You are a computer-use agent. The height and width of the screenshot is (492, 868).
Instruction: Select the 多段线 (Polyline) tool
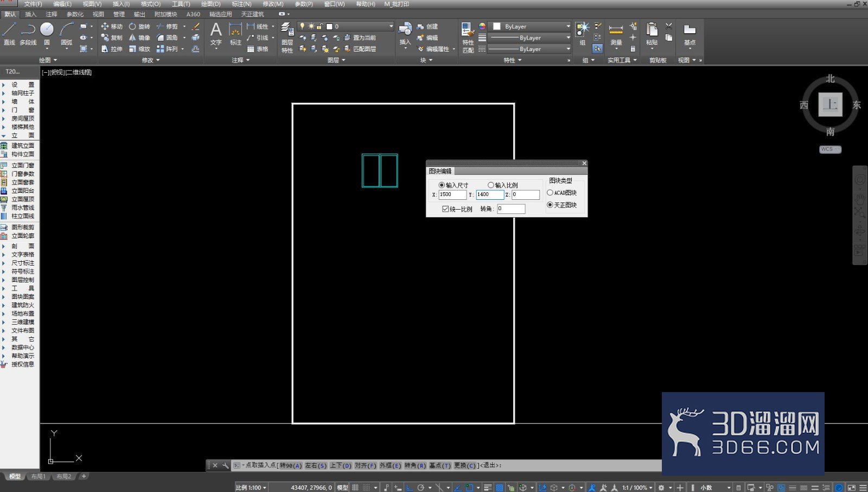click(x=28, y=34)
